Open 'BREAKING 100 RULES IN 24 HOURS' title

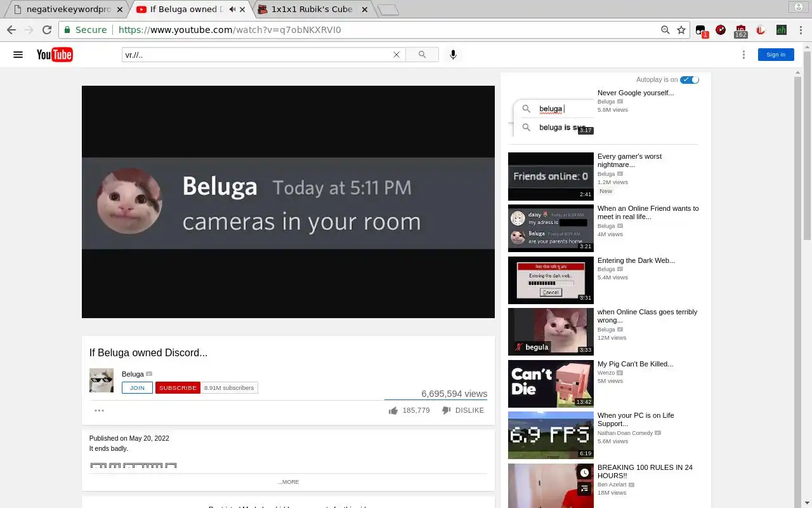click(645, 471)
